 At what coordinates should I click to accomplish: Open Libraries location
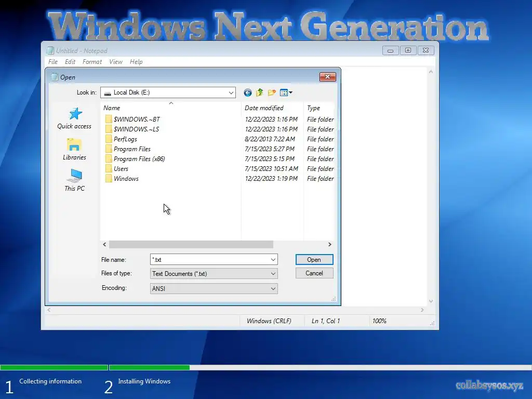tap(74, 149)
